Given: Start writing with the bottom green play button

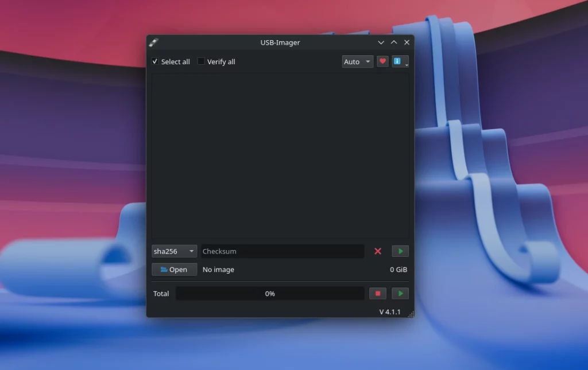Looking at the screenshot, I should pos(400,294).
